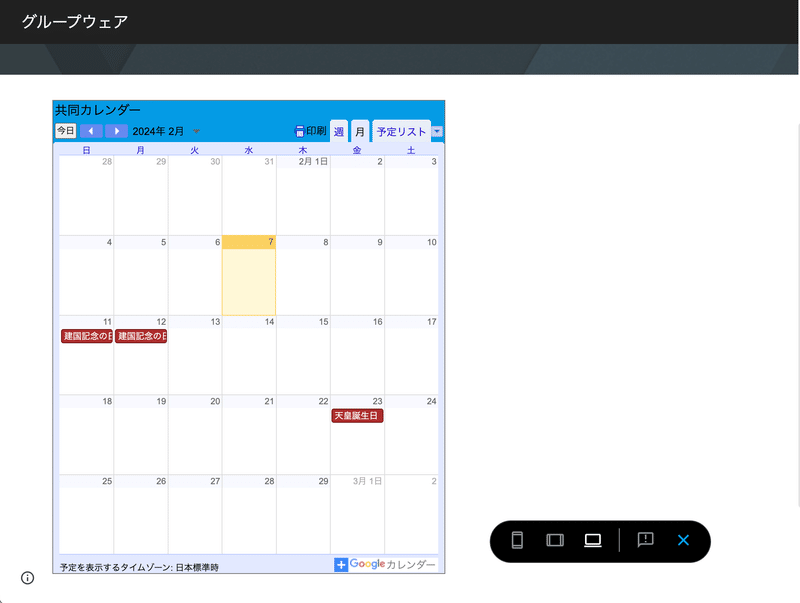
Task: Click the 今日 button
Action: 66,131
